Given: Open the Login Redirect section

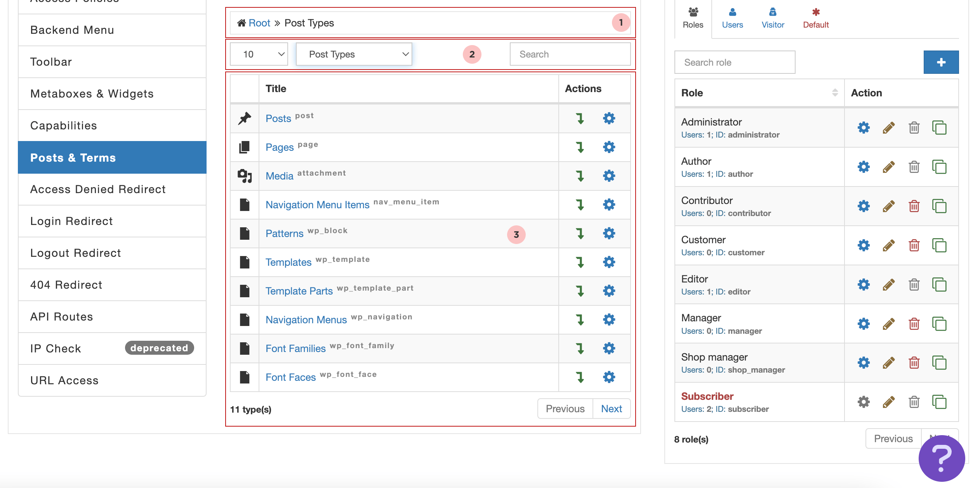Looking at the screenshot, I should tap(112, 221).
